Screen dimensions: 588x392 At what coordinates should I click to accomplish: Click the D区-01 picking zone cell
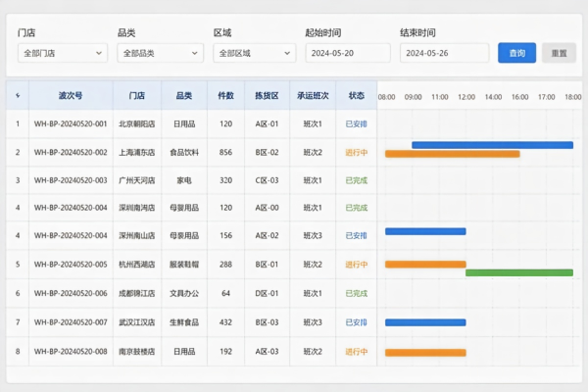pos(267,293)
